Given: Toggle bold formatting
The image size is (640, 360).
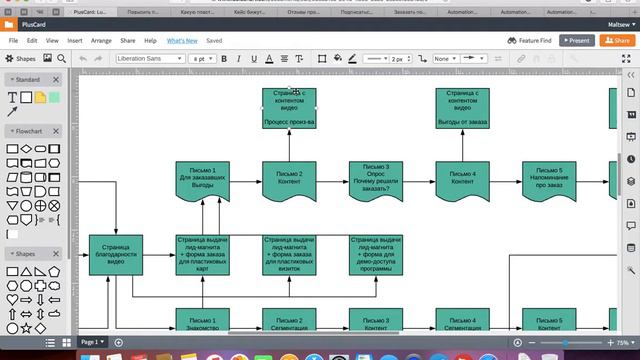Looking at the screenshot, I should pyautogui.click(x=224, y=59).
